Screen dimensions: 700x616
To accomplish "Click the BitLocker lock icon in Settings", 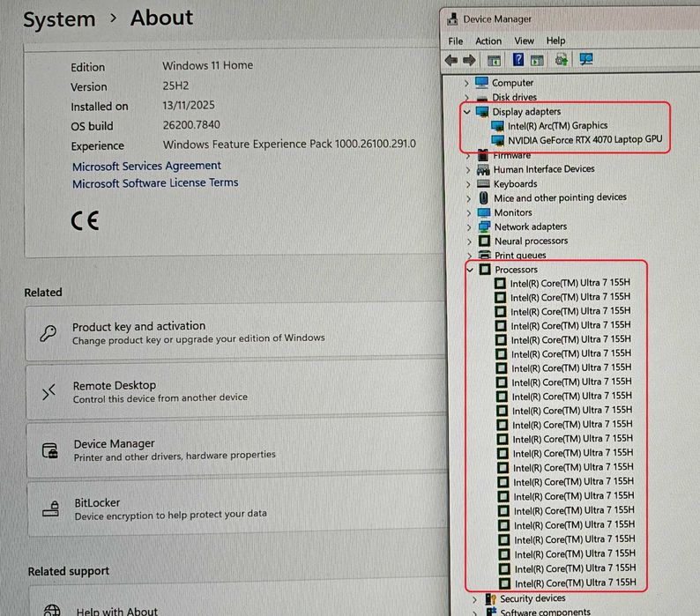I will coord(50,508).
